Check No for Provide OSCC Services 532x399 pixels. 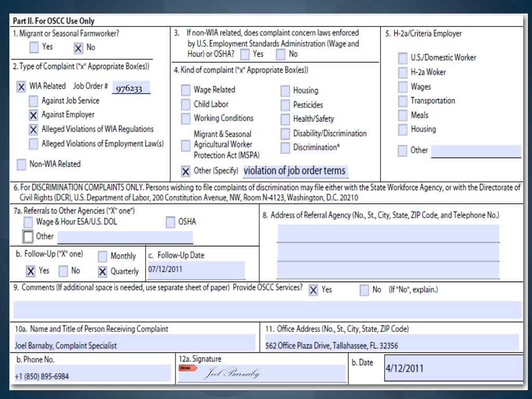364,290
